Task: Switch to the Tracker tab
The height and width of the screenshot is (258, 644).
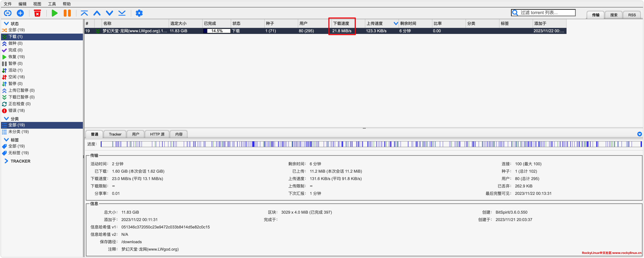Action: tap(115, 134)
